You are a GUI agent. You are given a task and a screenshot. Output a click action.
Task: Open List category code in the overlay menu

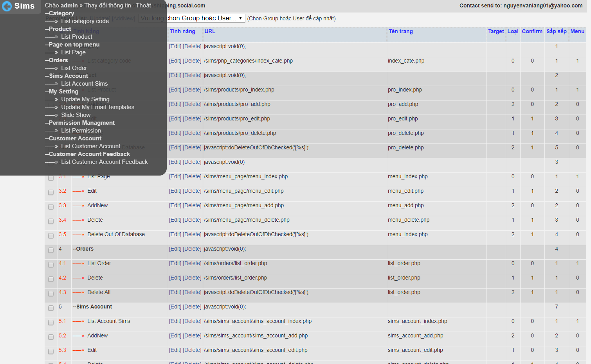85,21
